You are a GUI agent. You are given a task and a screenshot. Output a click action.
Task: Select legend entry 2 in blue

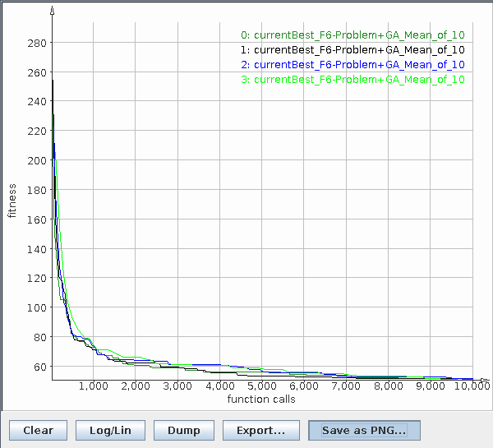coord(352,65)
